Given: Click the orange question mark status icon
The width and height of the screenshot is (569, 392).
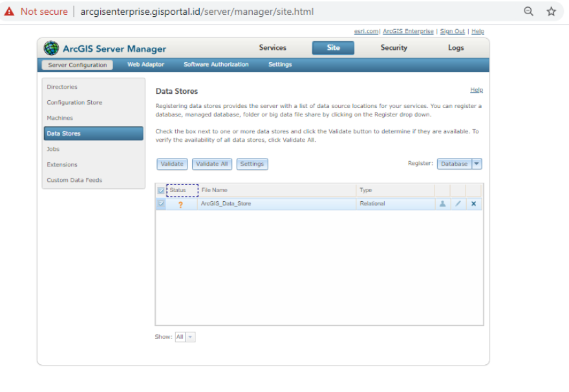Looking at the screenshot, I should [180, 204].
